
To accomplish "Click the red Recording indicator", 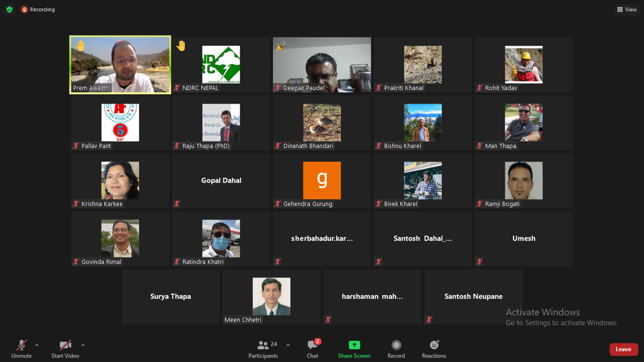I will coord(24,10).
